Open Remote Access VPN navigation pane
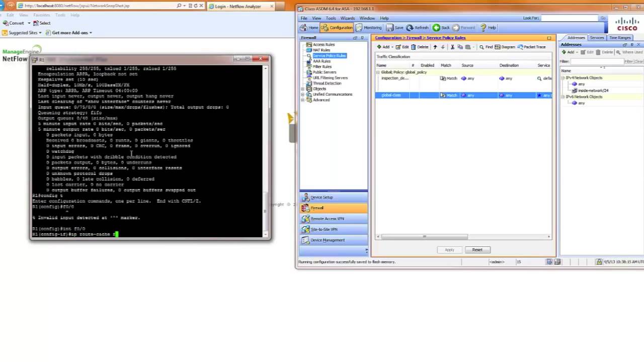The image size is (644, 362). [334, 218]
